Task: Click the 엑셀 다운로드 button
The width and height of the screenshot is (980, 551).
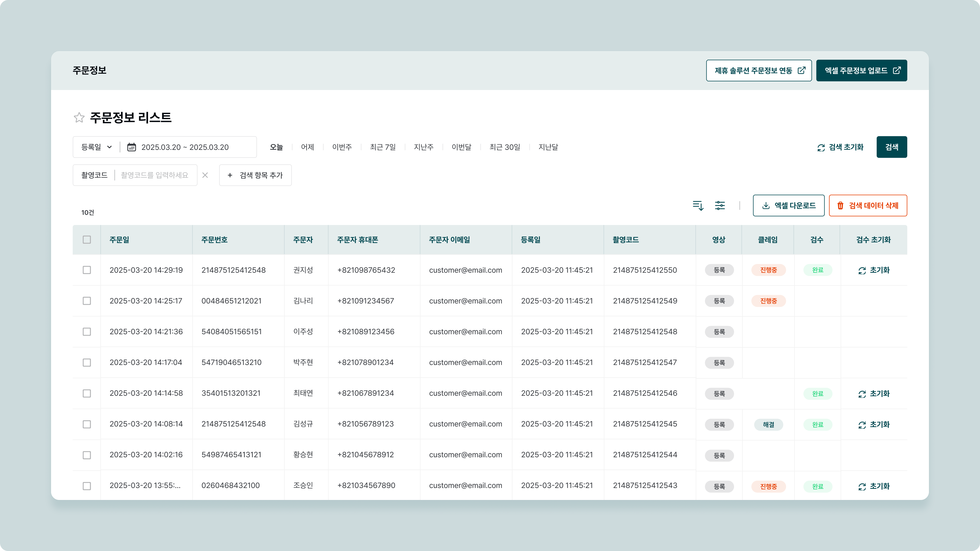Action: pyautogui.click(x=788, y=206)
